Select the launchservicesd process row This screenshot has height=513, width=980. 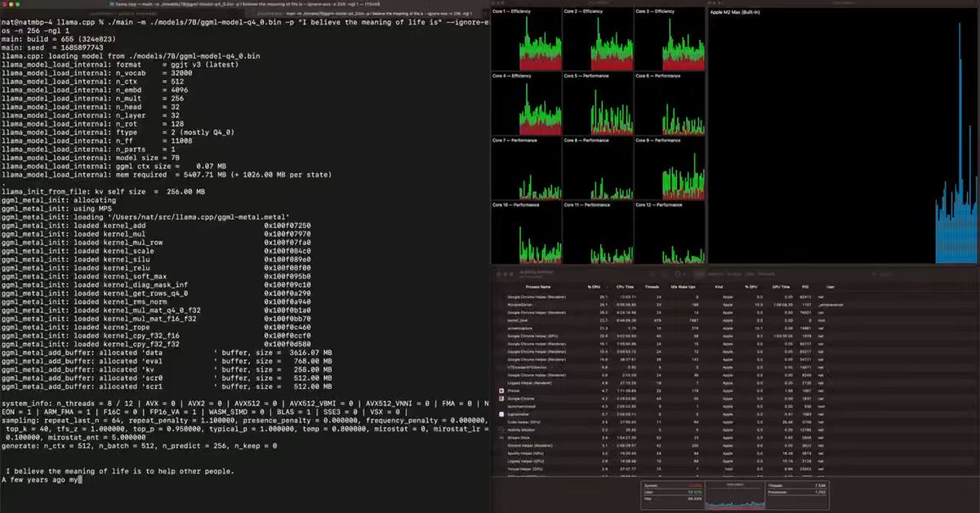735,405
